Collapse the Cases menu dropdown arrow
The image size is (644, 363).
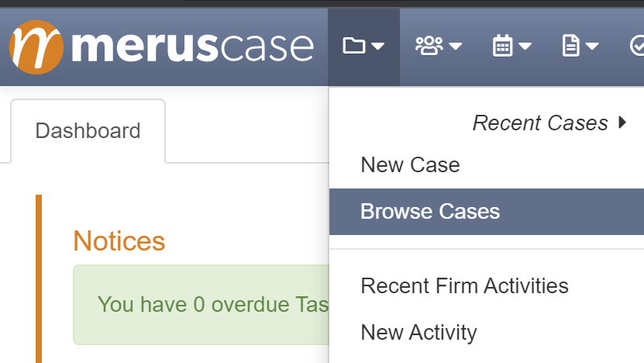[378, 46]
